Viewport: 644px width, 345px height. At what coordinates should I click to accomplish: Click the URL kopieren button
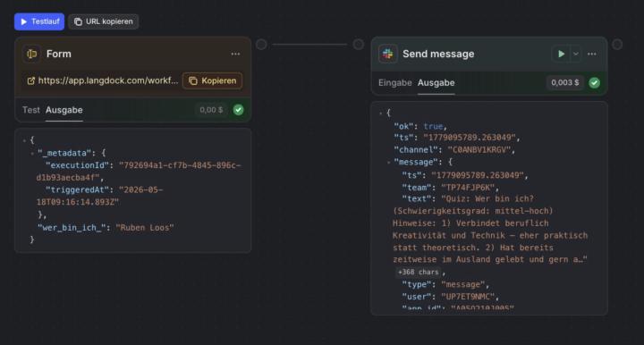[x=104, y=21]
